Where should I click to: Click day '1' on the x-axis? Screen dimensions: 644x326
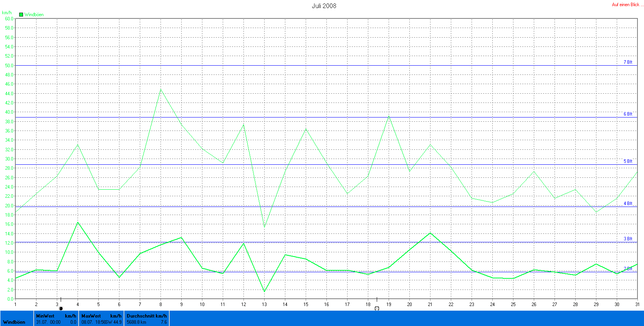tap(15, 304)
